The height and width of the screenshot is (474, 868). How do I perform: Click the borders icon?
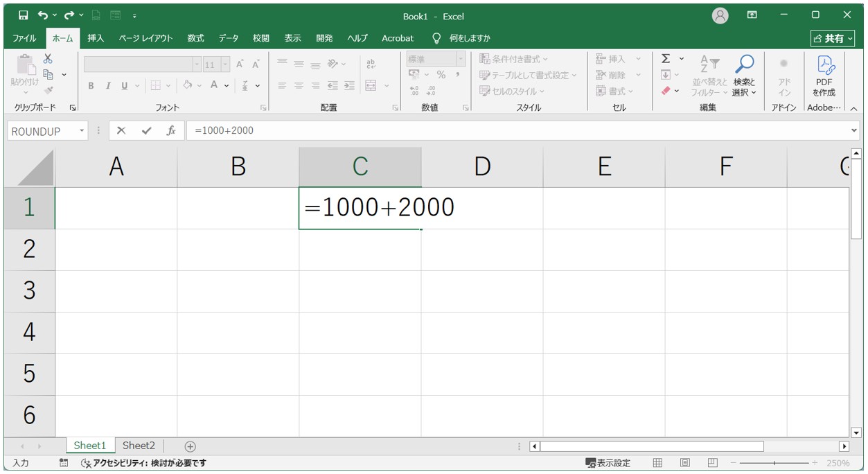(155, 85)
